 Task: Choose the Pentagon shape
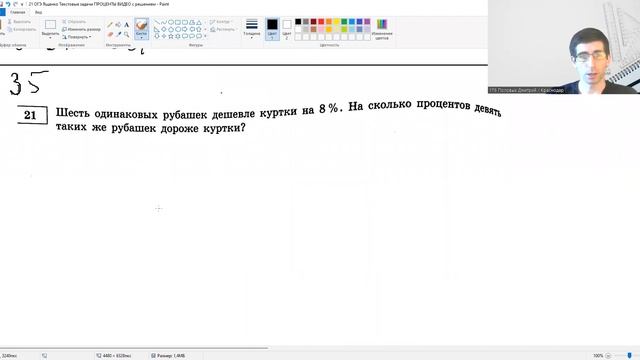point(171,29)
